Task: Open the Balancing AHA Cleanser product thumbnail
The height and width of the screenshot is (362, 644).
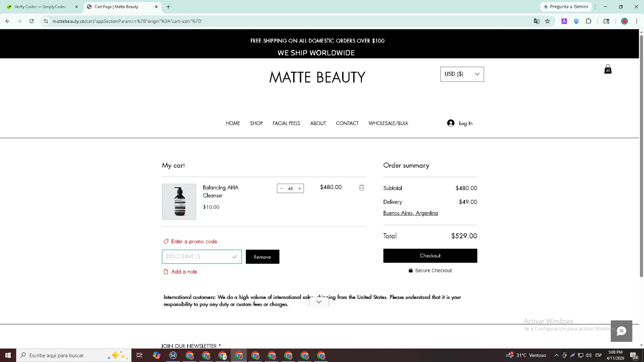Action: pyautogui.click(x=179, y=202)
